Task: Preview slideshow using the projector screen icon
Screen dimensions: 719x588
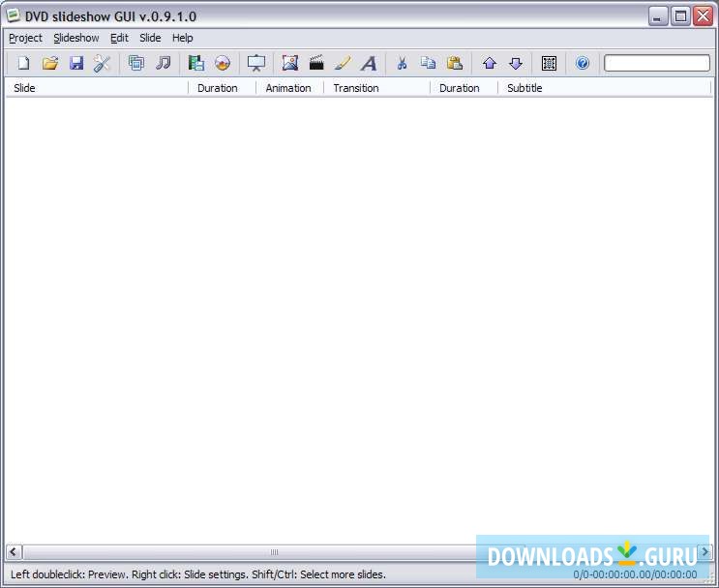Action: (x=256, y=63)
